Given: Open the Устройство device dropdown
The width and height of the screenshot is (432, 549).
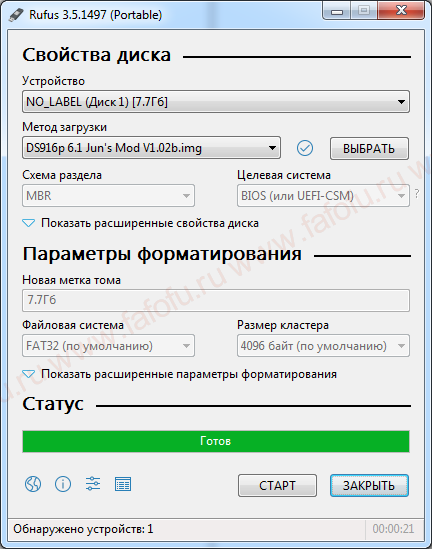Looking at the screenshot, I should pos(216,102).
